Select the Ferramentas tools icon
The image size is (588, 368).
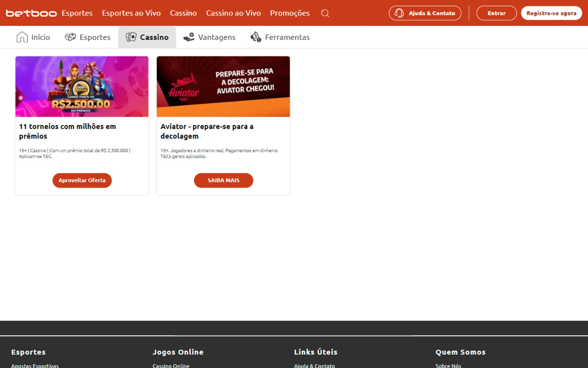(x=256, y=37)
